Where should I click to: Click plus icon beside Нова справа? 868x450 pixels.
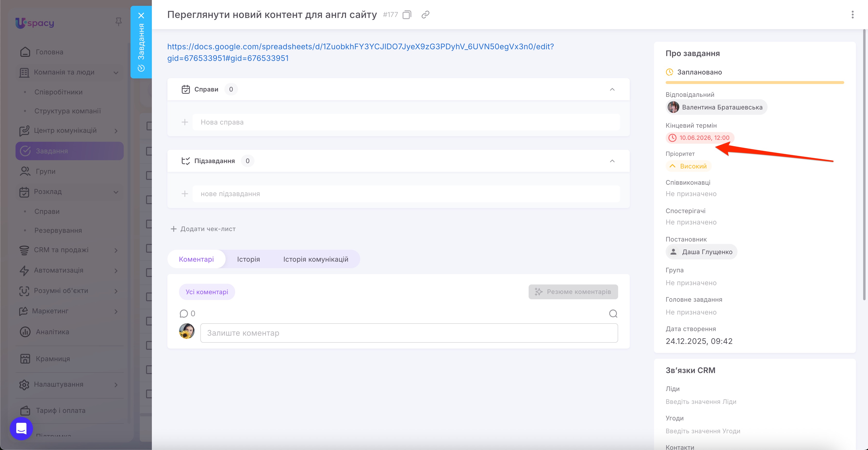pyautogui.click(x=185, y=122)
